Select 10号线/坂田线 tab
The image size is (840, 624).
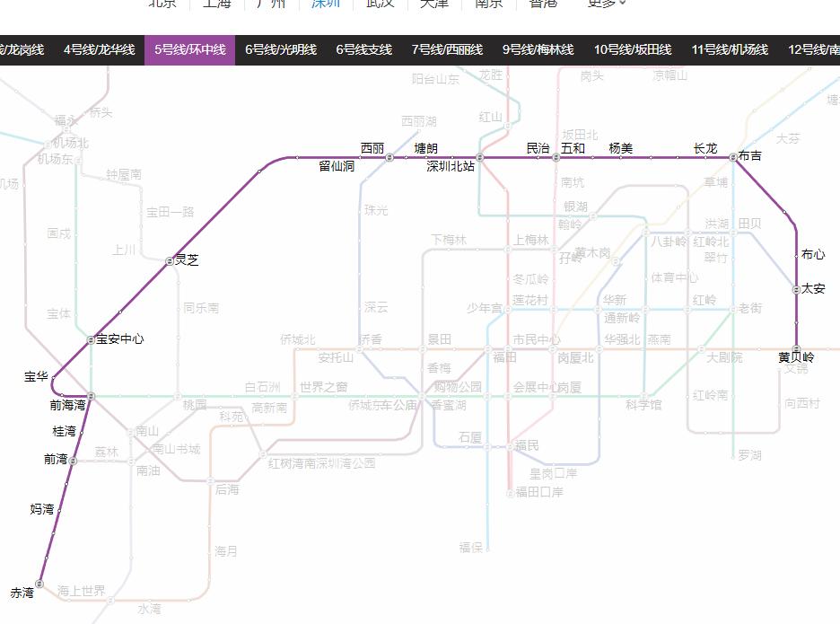click(632, 50)
